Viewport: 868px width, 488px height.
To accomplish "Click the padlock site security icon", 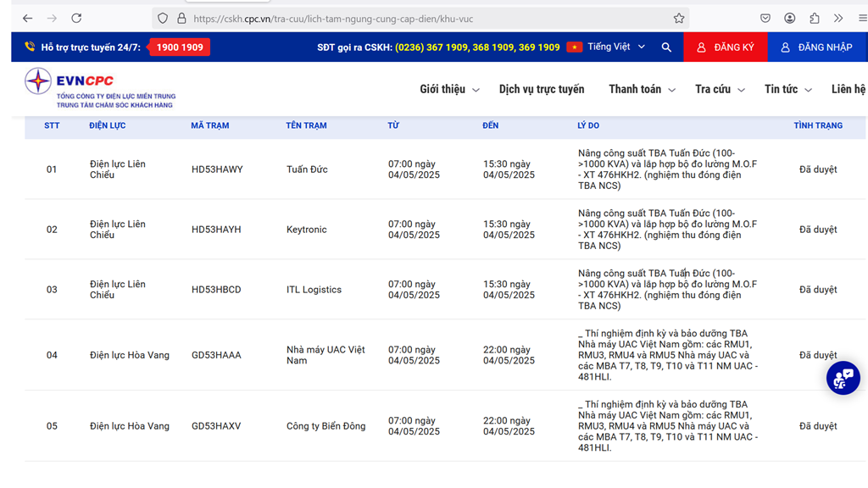I will pyautogui.click(x=181, y=18).
